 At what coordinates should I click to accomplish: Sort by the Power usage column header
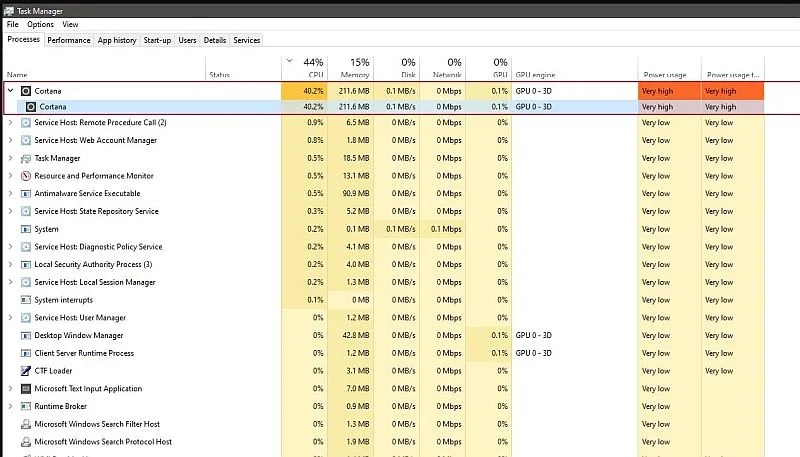coord(669,68)
